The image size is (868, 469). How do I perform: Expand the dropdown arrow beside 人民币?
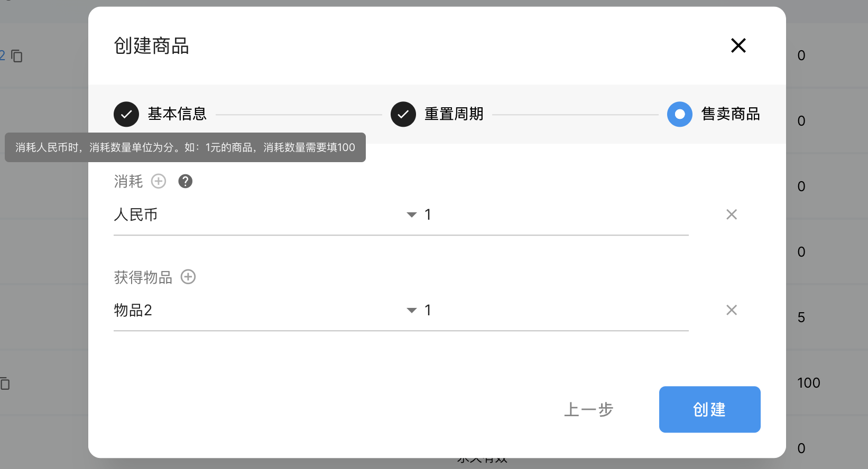412,215
